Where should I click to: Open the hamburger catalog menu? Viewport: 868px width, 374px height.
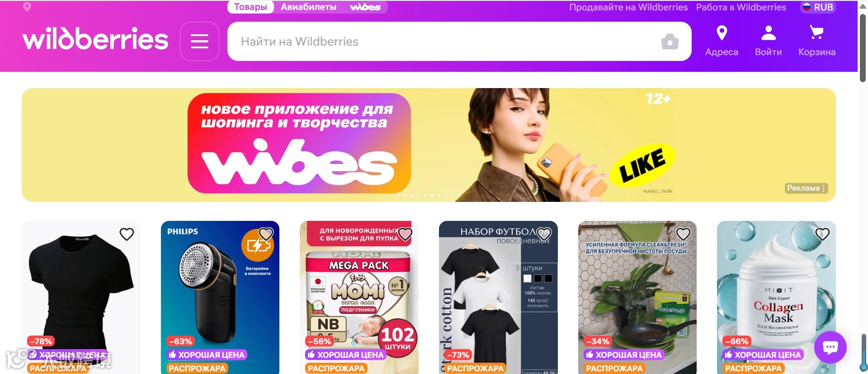tap(199, 42)
